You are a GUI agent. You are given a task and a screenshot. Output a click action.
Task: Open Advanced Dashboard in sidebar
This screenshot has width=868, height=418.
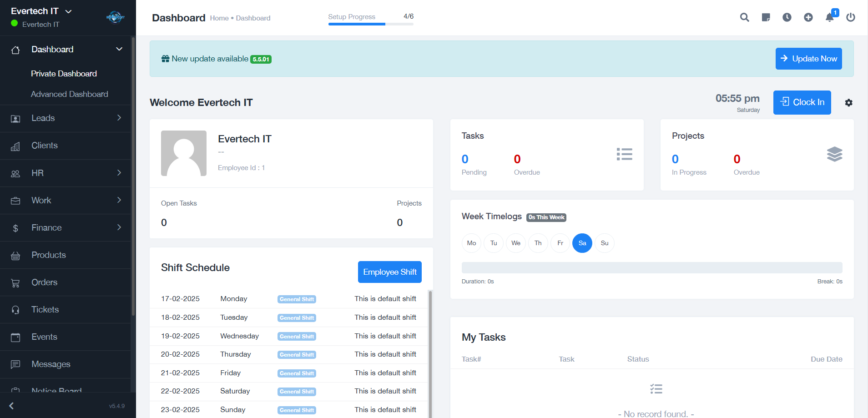[69, 94]
